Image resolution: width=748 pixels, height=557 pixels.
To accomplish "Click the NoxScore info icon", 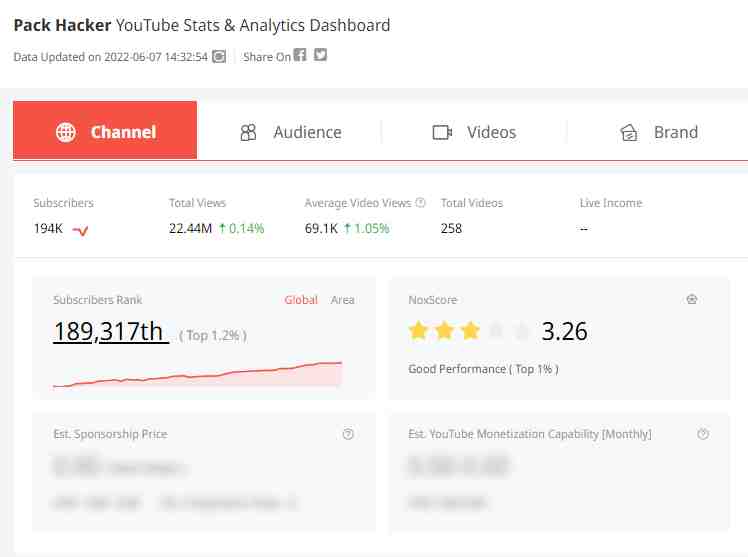I will [692, 299].
